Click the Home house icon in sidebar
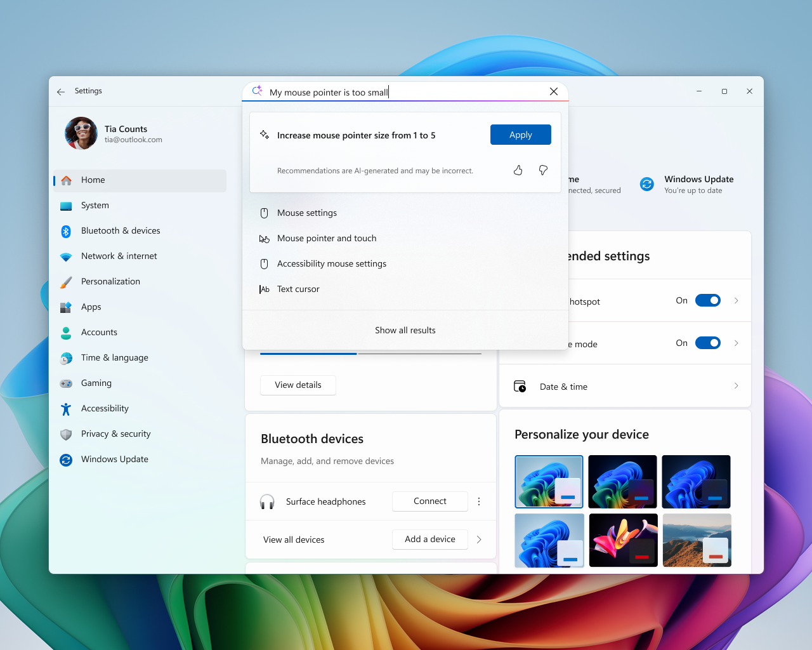812x650 pixels. [66, 180]
